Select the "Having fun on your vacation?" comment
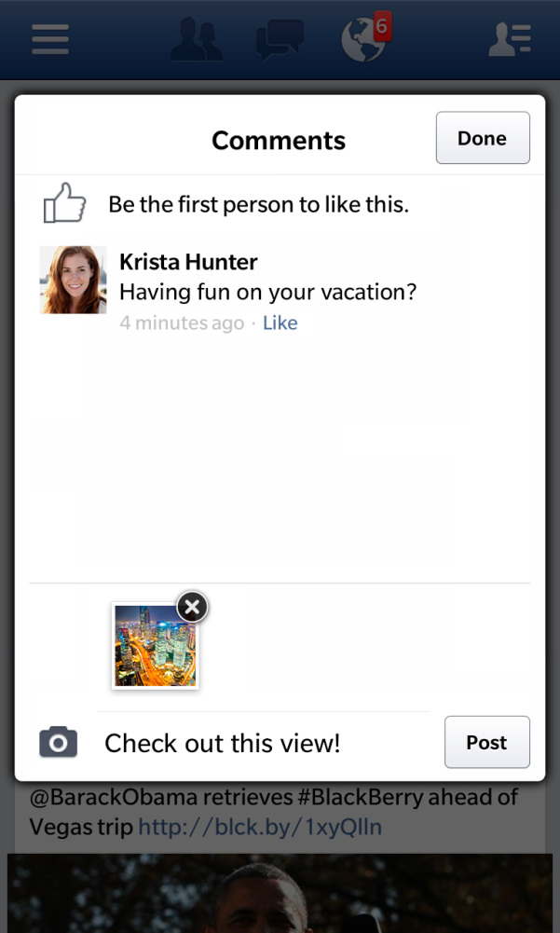This screenshot has height=933, width=560. coord(267,293)
